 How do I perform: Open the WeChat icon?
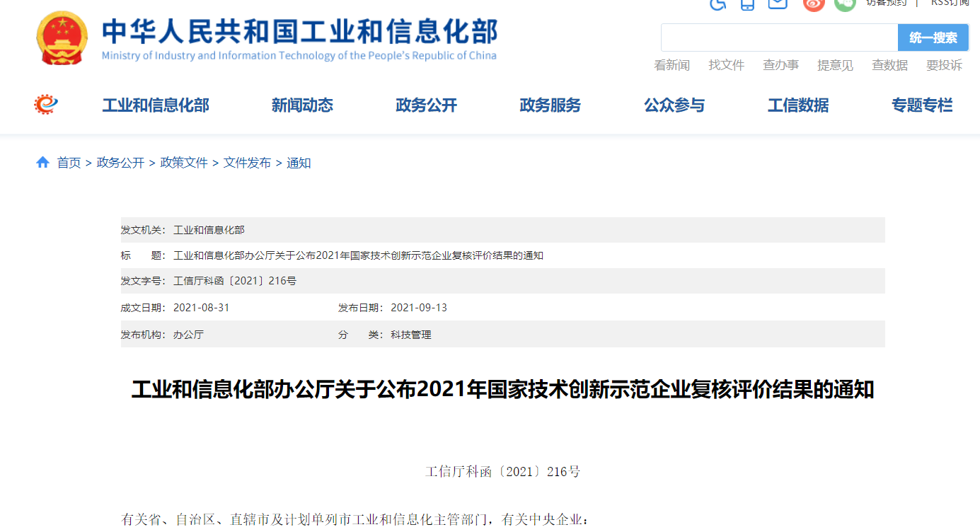click(x=845, y=4)
